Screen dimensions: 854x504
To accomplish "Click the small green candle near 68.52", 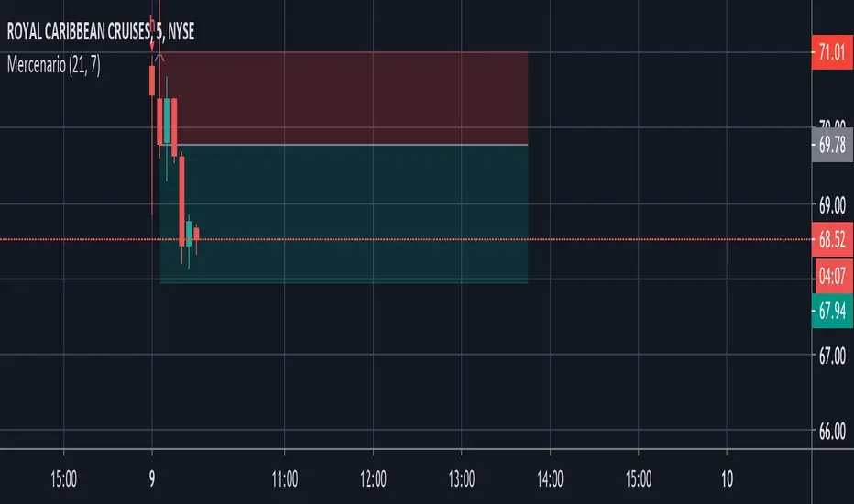I will [189, 234].
